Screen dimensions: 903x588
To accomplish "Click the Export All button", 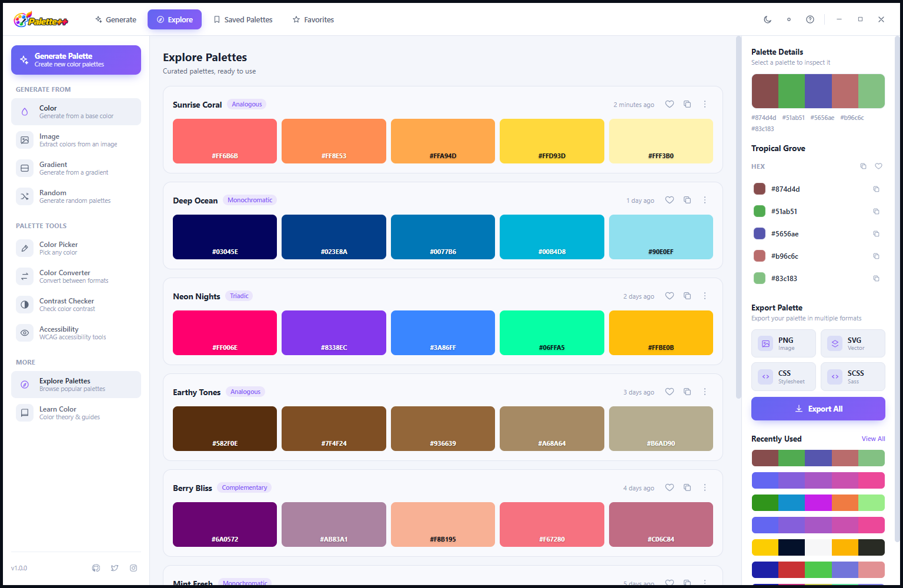I will (818, 409).
